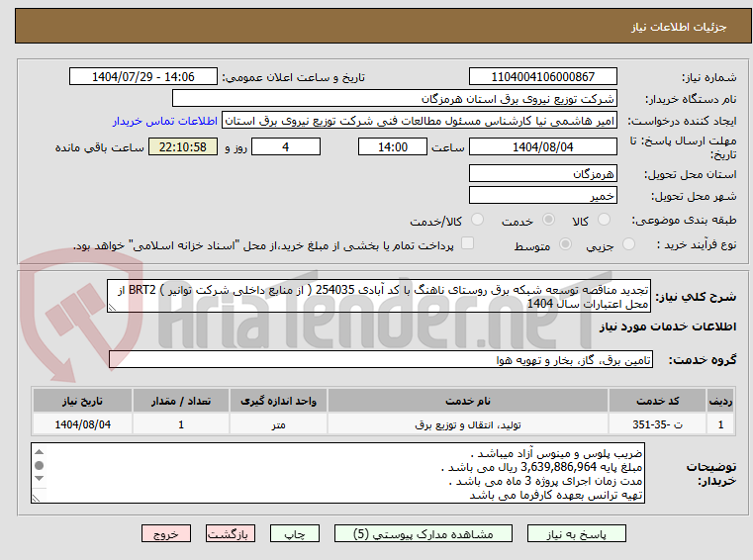Select the متوسط purchase type radio

565,244
